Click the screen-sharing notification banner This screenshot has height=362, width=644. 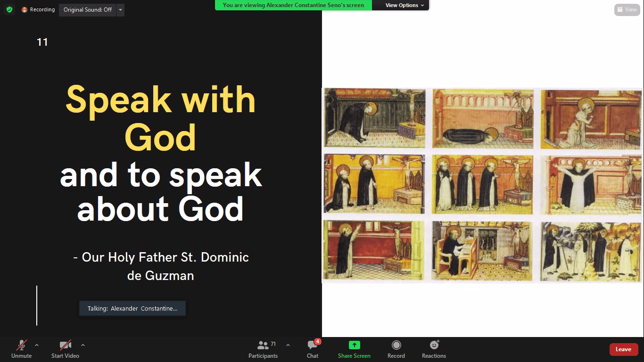tap(293, 5)
